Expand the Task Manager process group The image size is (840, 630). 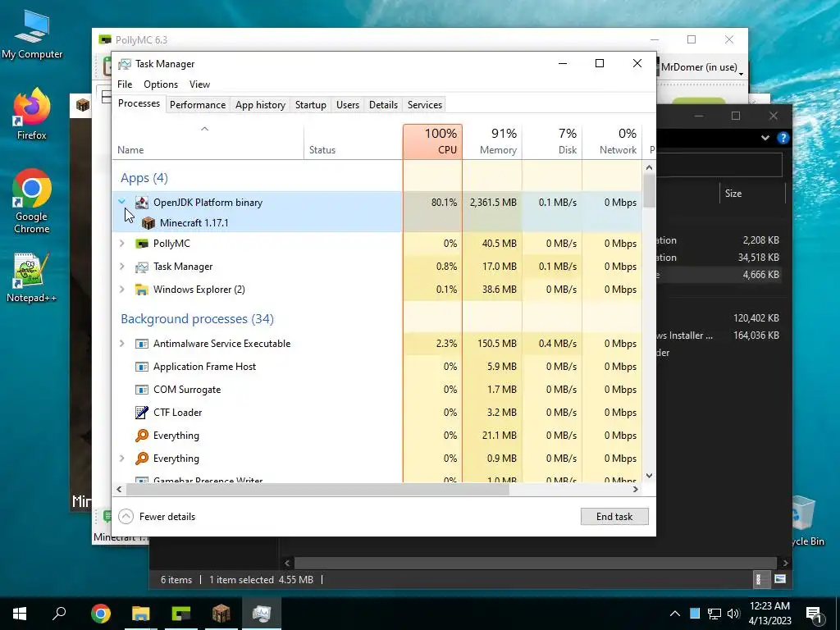(122, 267)
